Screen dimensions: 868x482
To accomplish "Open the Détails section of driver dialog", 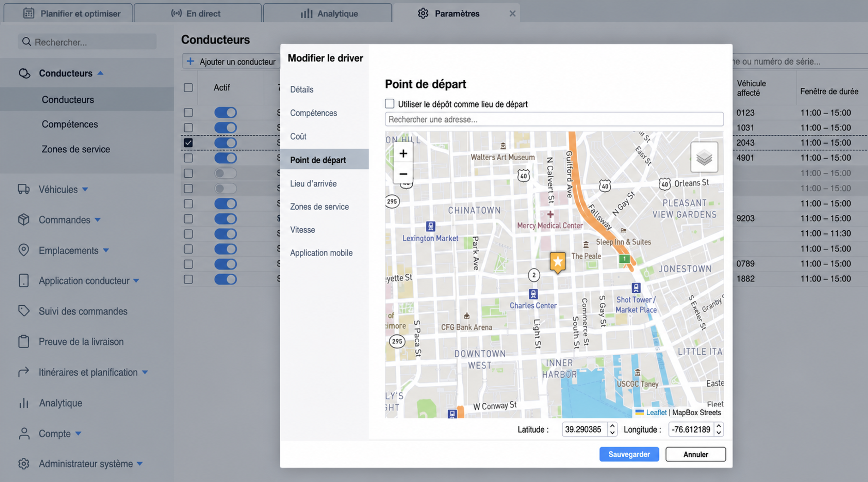I will [x=302, y=89].
